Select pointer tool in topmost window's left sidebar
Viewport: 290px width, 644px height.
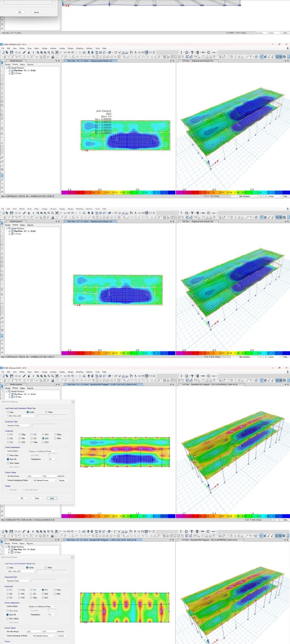coord(2,63)
